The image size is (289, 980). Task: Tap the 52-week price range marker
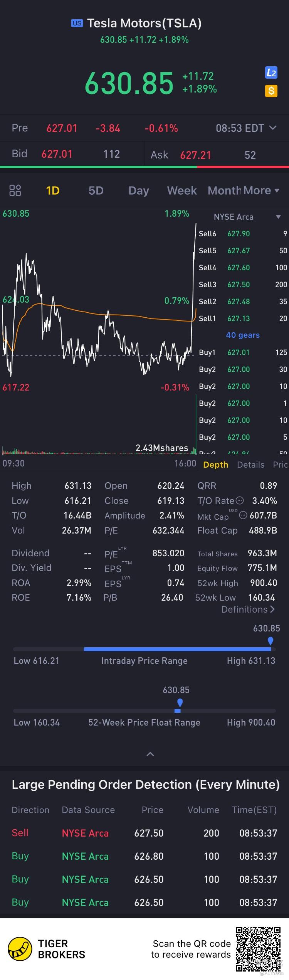click(180, 702)
